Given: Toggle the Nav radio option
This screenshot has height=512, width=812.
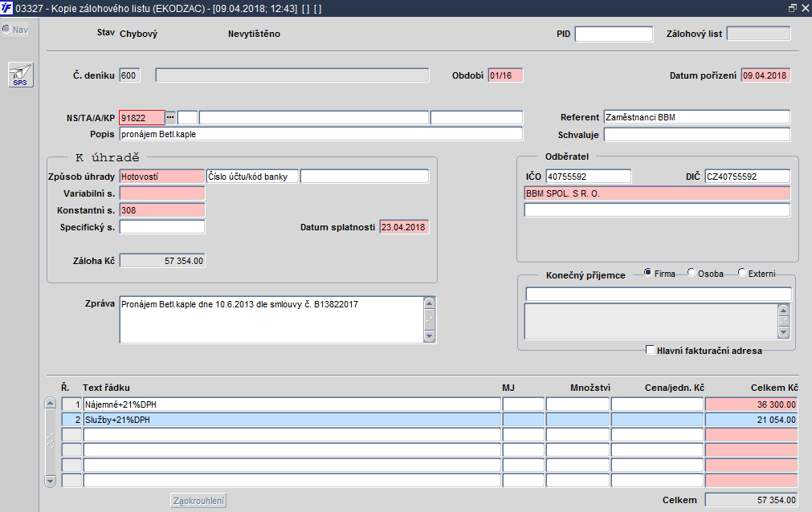Looking at the screenshot, I should tap(6, 29).
